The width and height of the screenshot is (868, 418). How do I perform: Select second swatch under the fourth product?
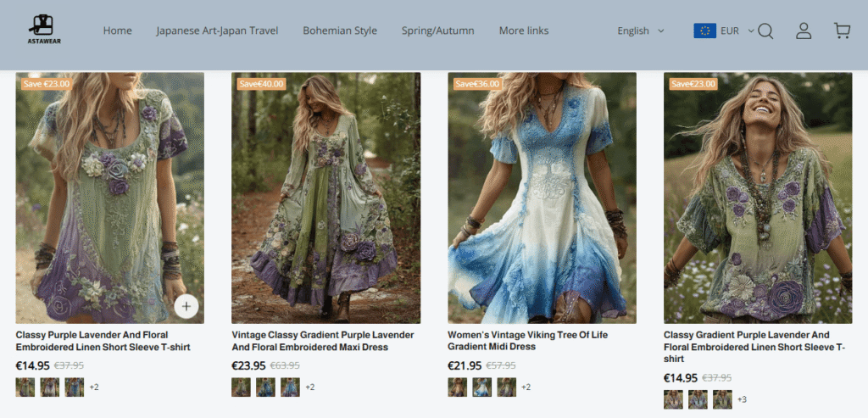698,399
